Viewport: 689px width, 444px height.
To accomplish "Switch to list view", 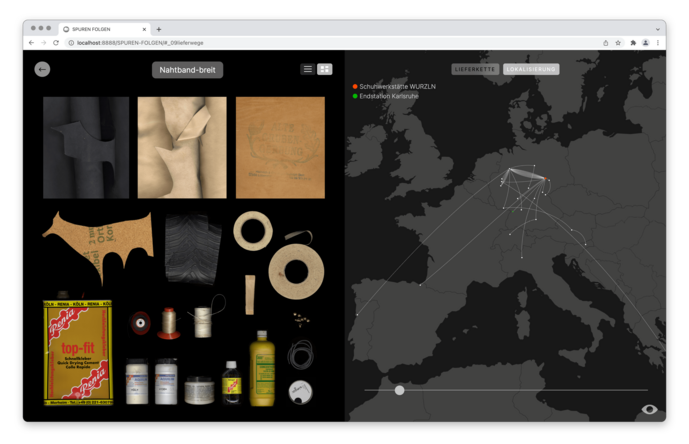I will point(308,69).
